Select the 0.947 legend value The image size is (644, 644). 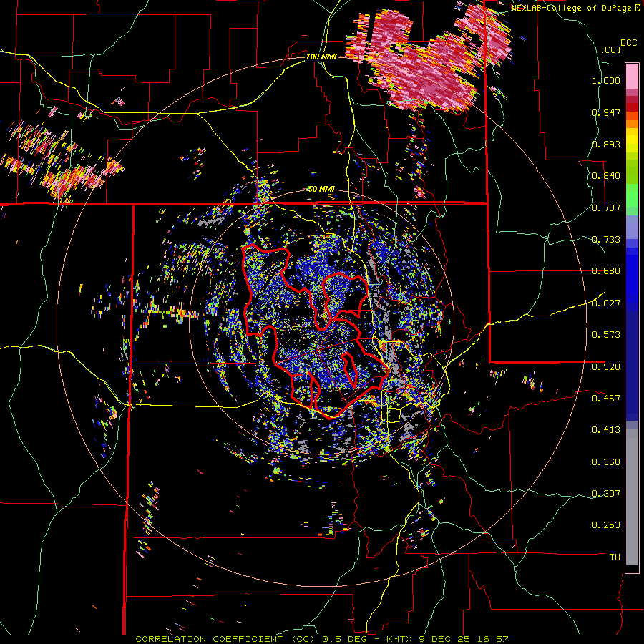606,112
